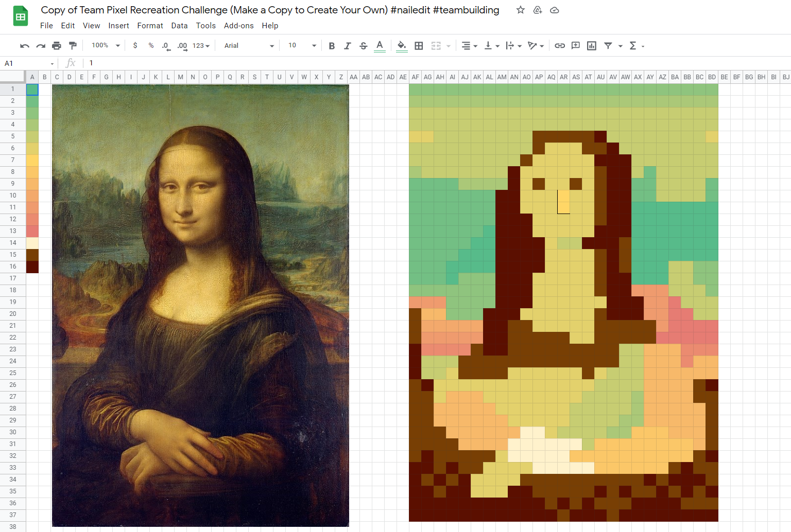
Task: Decrease decimal places button
Action: (166, 46)
